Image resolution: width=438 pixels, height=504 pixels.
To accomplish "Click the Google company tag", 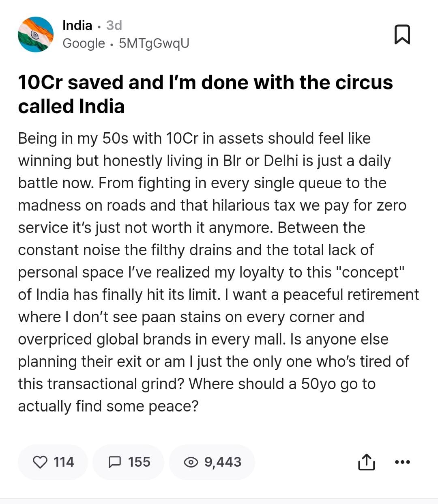I will [x=84, y=43].
